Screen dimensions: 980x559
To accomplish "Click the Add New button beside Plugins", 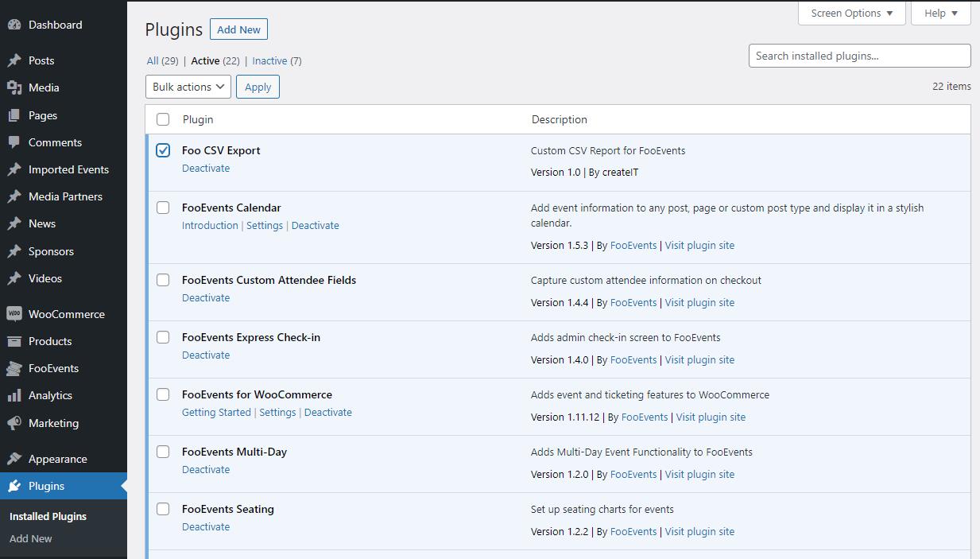I will pos(238,29).
